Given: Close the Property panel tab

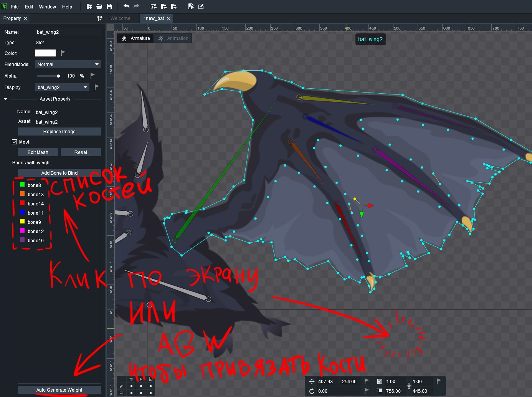Looking at the screenshot, I should point(25,18).
